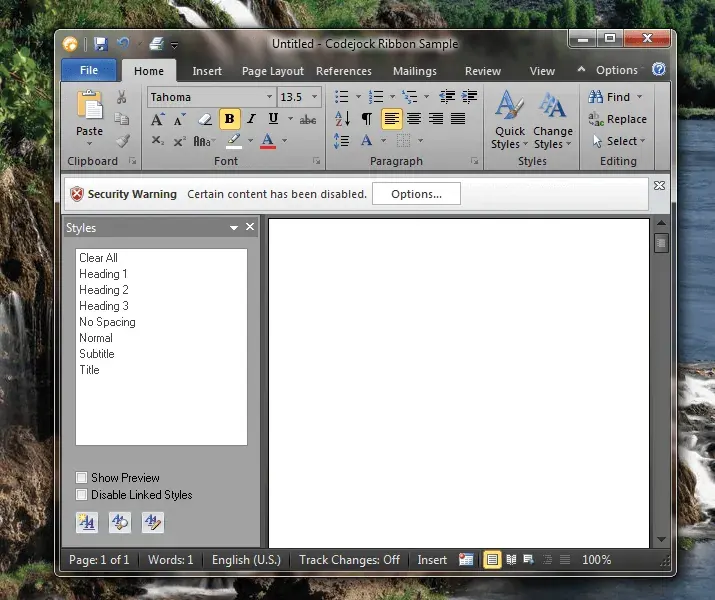This screenshot has width=715, height=600.
Task: Click the Align Right icon
Action: point(436,119)
